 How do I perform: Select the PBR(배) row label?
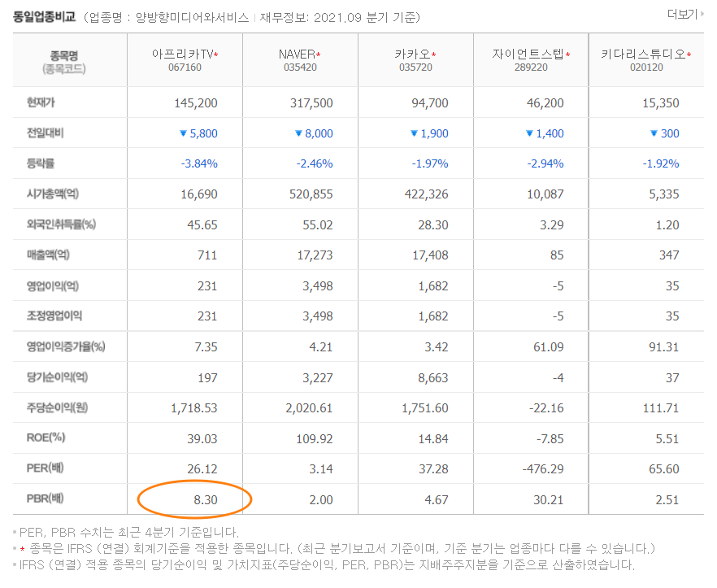(45, 499)
